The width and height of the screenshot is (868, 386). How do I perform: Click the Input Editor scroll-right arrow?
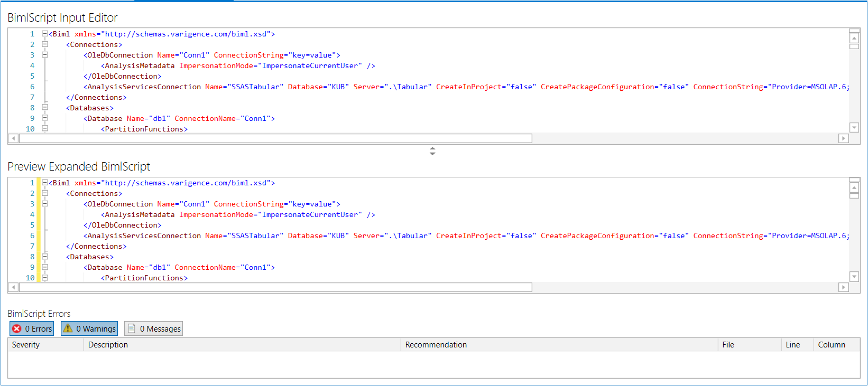[x=844, y=138]
